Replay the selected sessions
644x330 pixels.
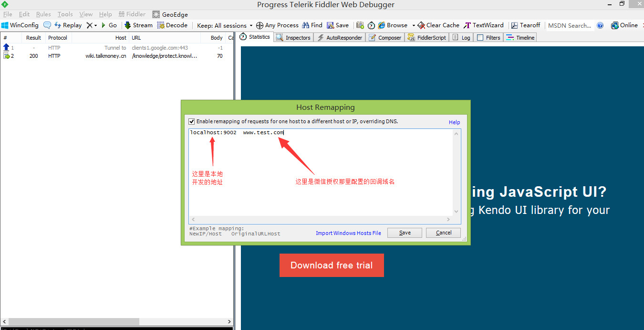68,25
